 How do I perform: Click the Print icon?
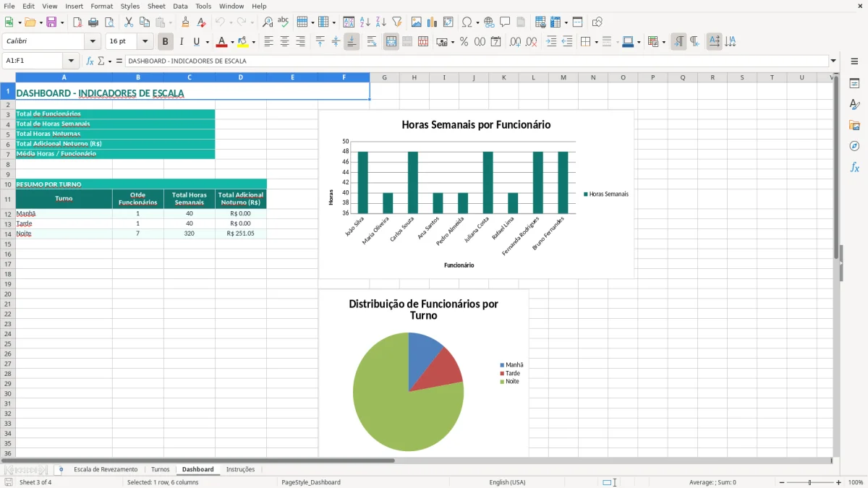click(93, 22)
